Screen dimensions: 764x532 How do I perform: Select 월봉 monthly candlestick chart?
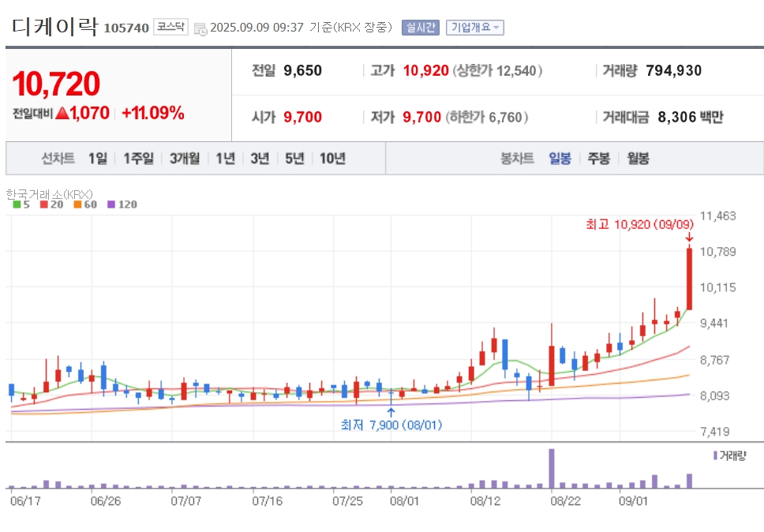[x=638, y=159]
